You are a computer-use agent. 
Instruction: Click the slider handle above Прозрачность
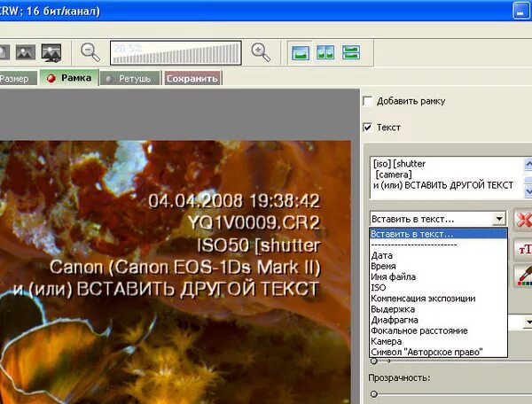click(374, 361)
